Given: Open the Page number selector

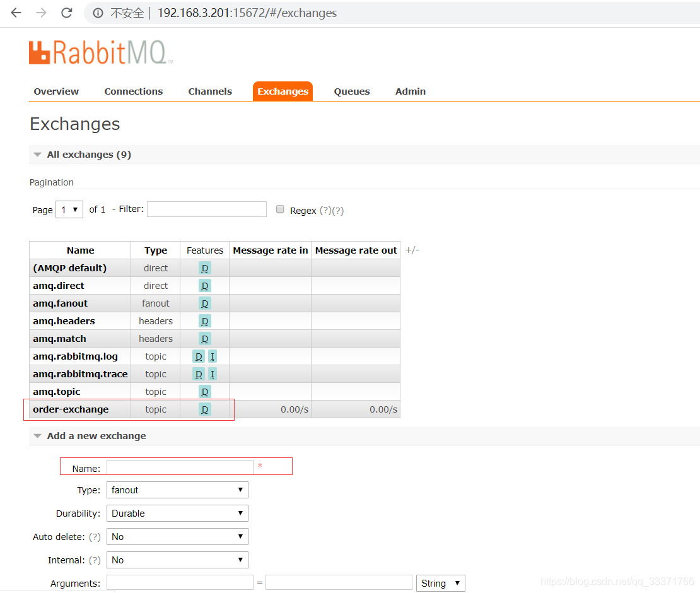Looking at the screenshot, I should point(69,209).
